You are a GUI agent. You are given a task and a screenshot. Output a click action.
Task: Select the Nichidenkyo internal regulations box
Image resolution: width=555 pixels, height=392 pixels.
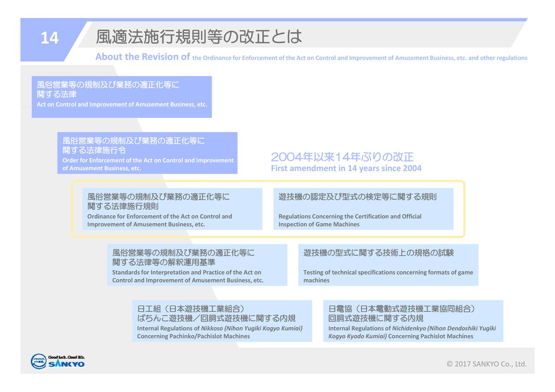(413, 321)
